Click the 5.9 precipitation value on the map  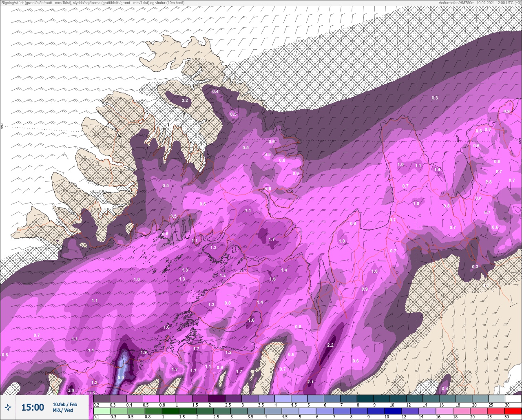(x=121, y=378)
